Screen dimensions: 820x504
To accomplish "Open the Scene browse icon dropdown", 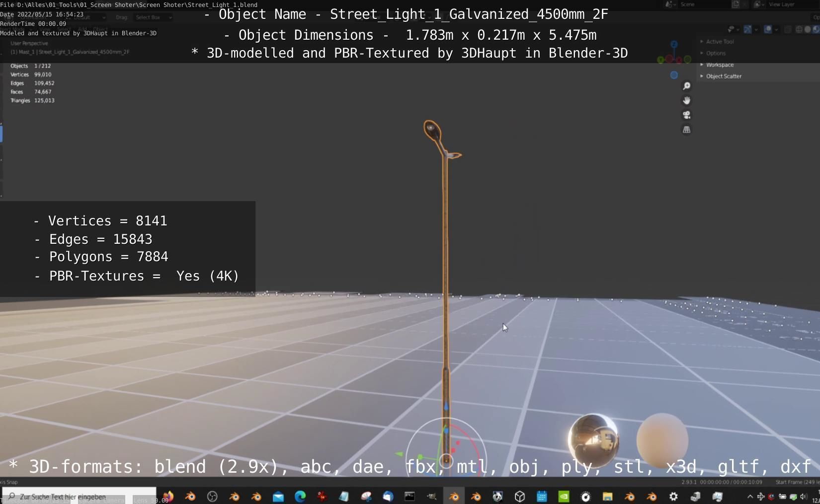I will [671, 4].
